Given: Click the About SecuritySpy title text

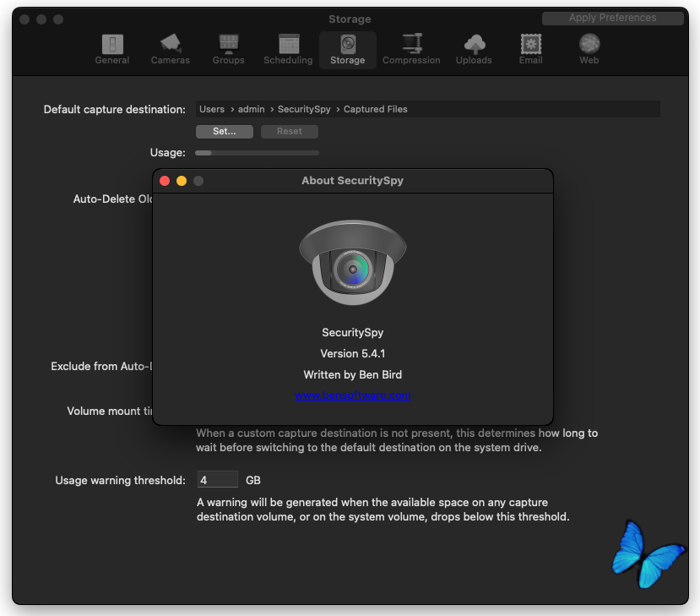Looking at the screenshot, I should 352,181.
